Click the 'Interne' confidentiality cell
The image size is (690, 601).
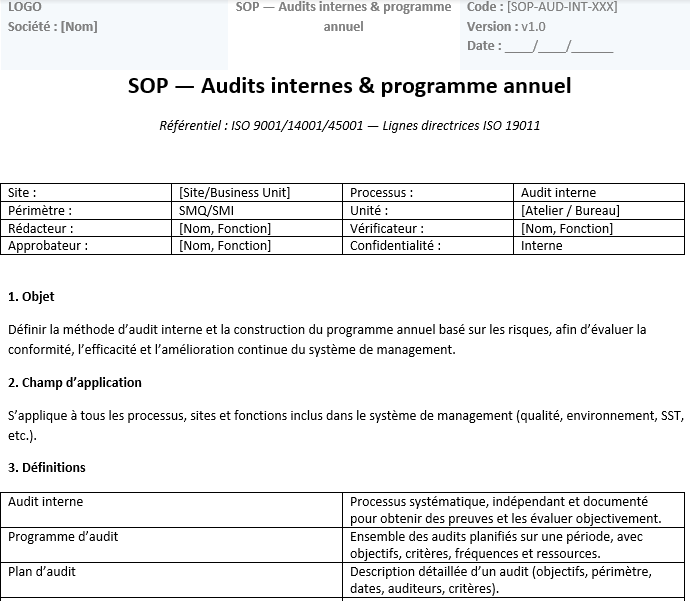pos(542,246)
